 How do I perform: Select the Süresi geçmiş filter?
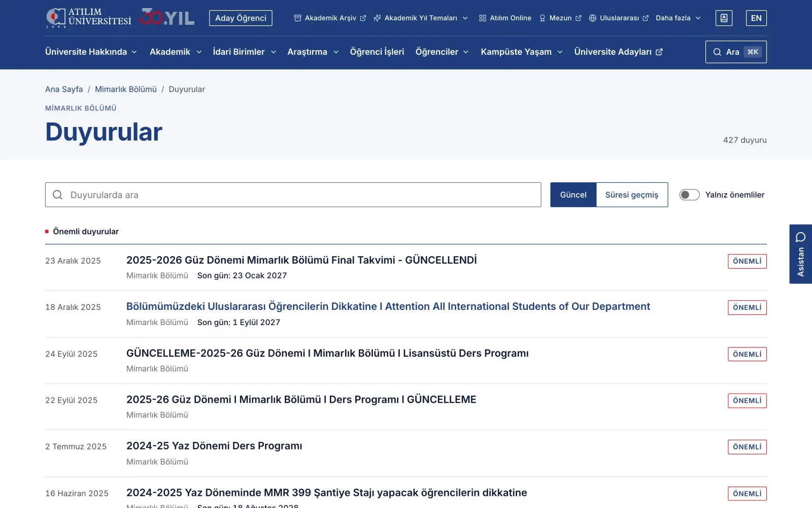tap(632, 195)
